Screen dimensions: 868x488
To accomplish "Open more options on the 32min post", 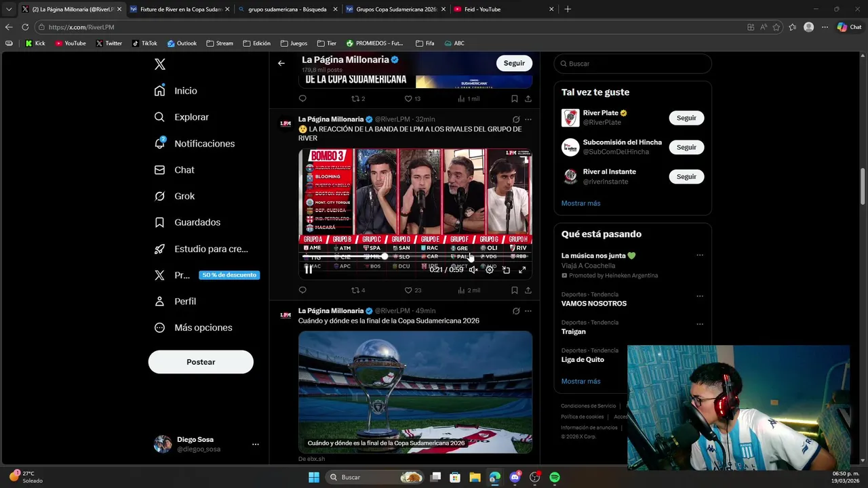I will (x=528, y=119).
